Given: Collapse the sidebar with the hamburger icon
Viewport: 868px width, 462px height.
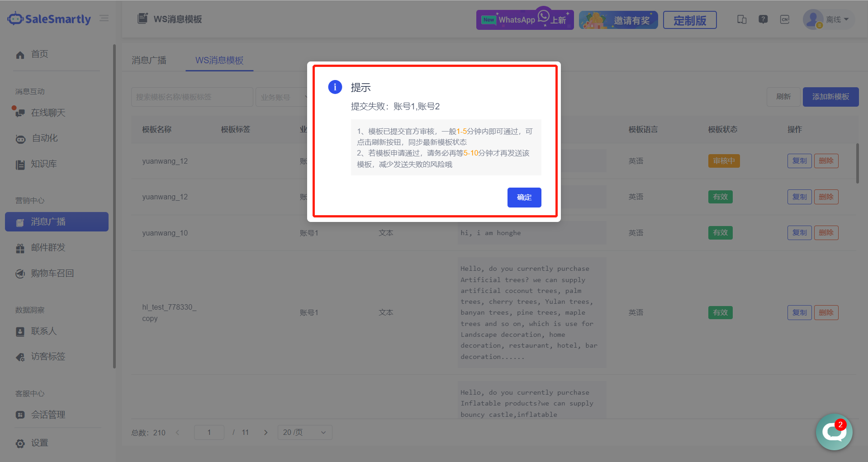Looking at the screenshot, I should point(104,19).
